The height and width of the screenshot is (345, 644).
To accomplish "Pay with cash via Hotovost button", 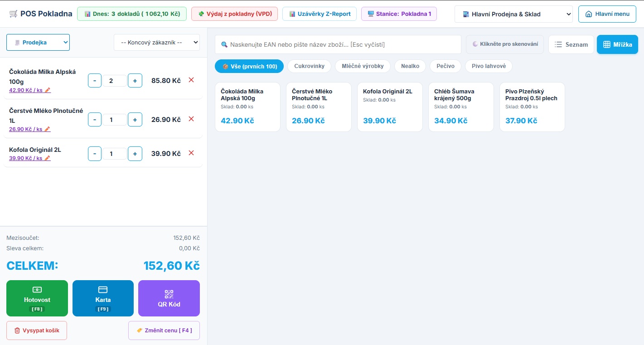I will coord(37,298).
